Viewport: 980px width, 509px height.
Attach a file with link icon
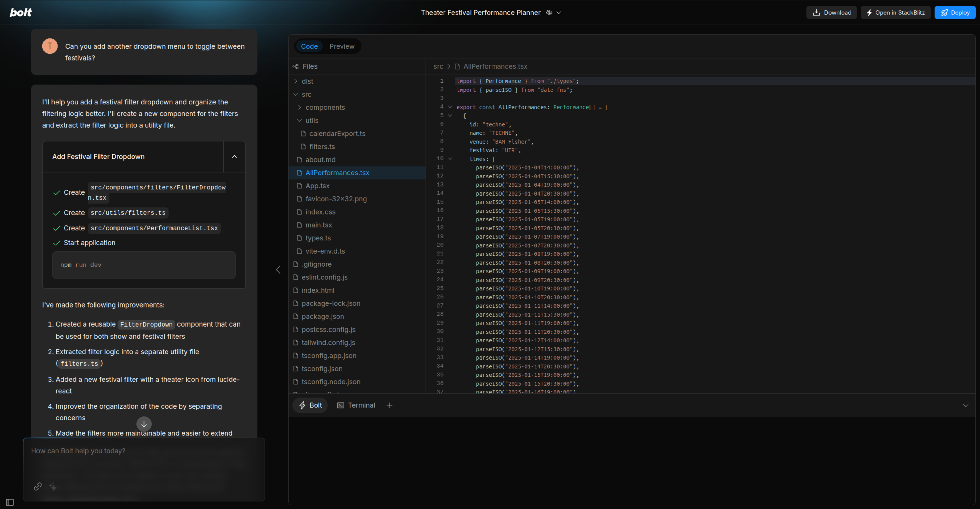click(x=38, y=487)
